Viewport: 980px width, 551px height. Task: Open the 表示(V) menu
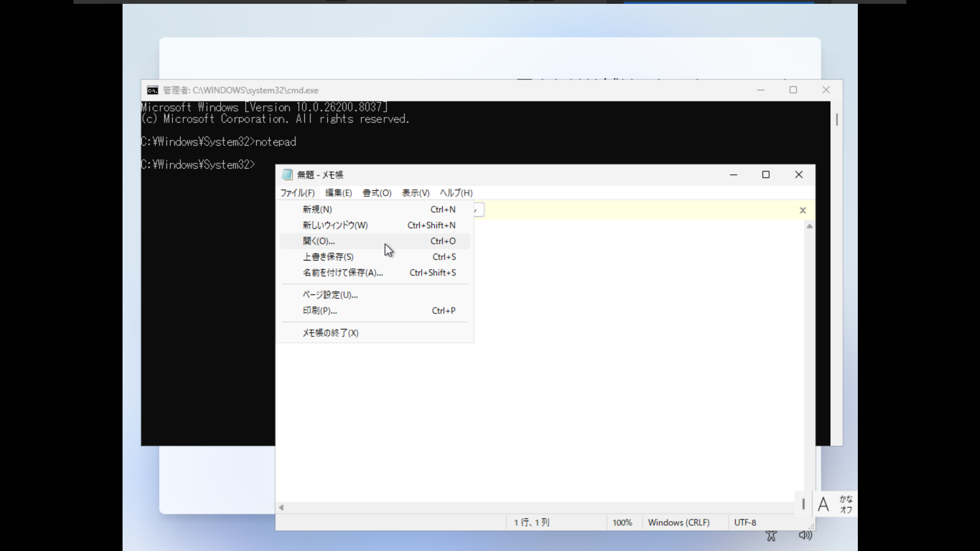click(416, 193)
